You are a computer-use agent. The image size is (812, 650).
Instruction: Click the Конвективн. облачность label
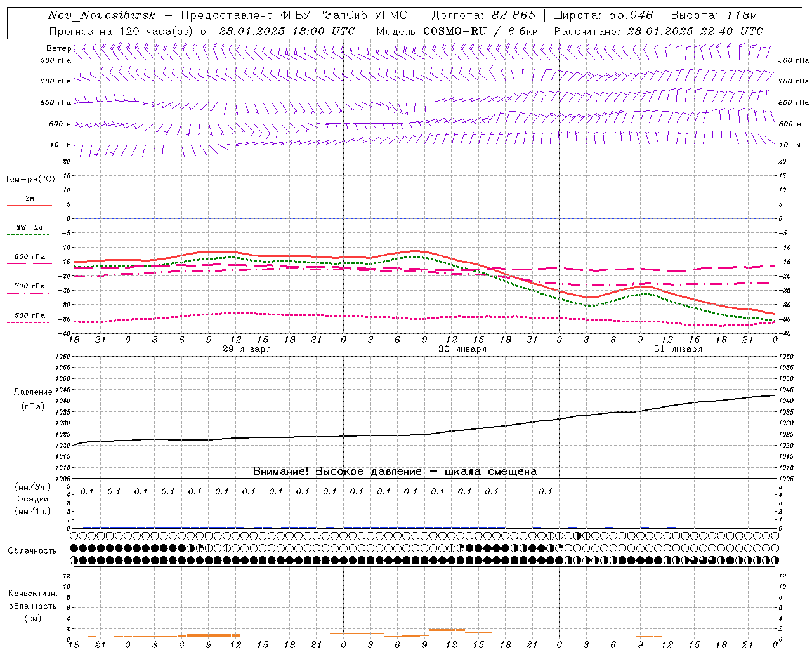click(32, 600)
